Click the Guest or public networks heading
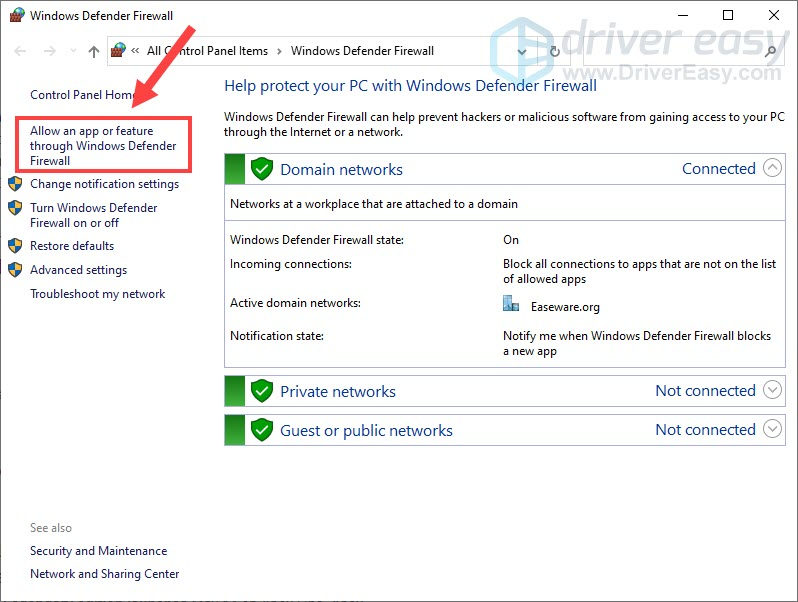The image size is (798, 602). pos(366,431)
